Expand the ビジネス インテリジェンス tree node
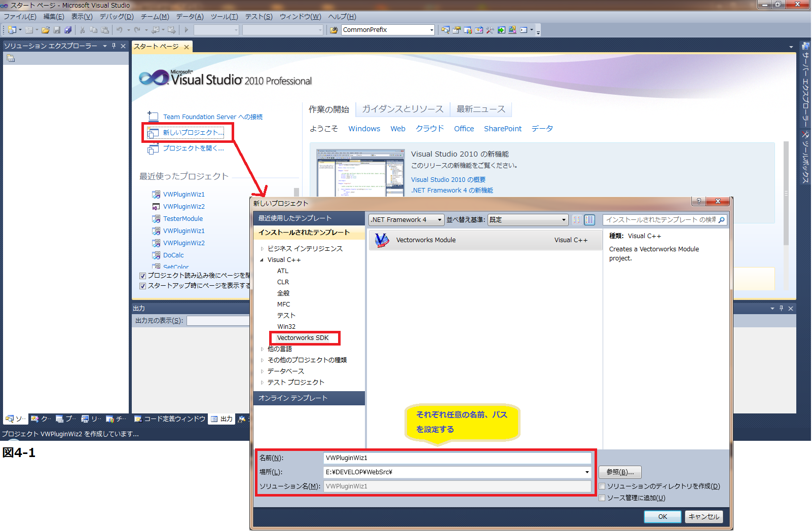This screenshot has width=812, height=532. (x=262, y=249)
